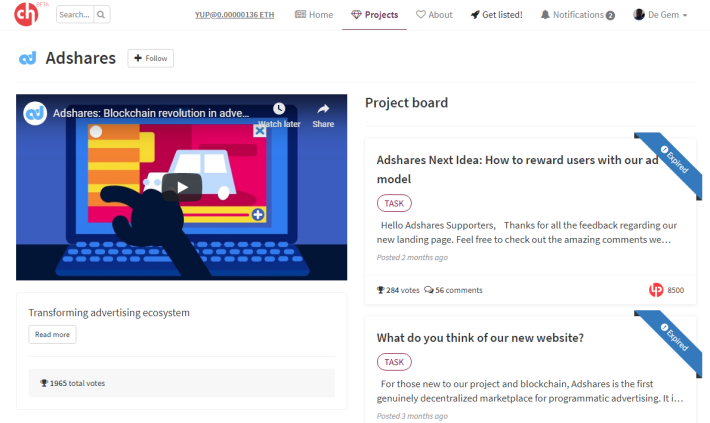Click the rocket icon beside Get listed!

coord(475,14)
